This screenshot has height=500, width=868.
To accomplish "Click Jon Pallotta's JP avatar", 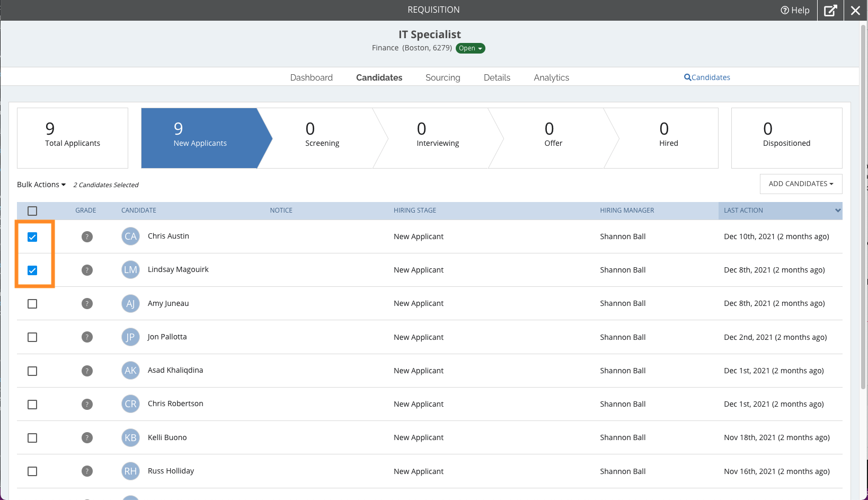I will (130, 337).
